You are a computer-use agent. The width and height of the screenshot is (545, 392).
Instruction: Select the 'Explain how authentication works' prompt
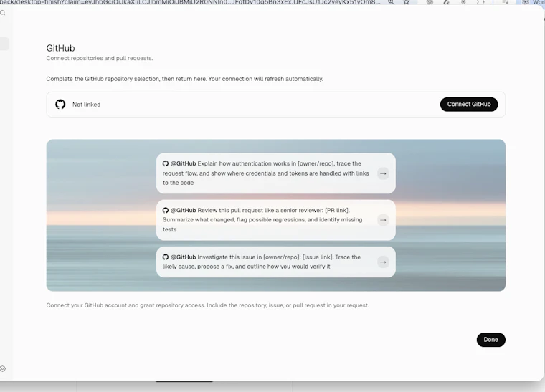[x=275, y=173]
